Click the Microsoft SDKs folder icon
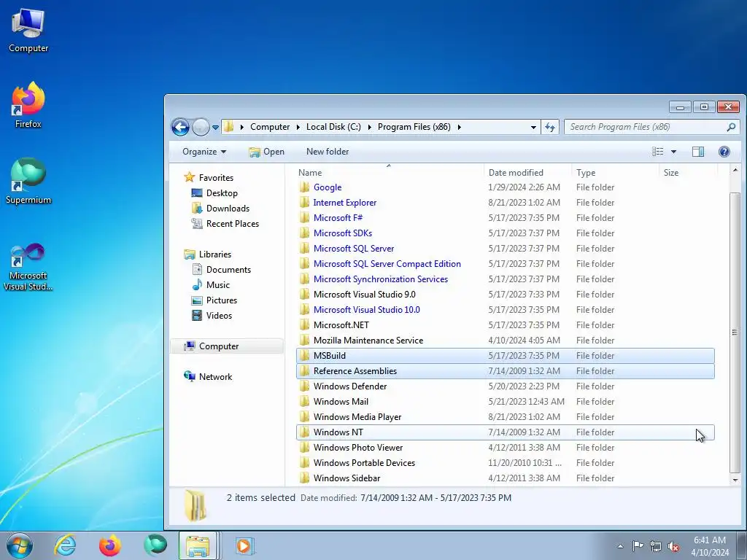The width and height of the screenshot is (747, 560). pyautogui.click(x=304, y=233)
